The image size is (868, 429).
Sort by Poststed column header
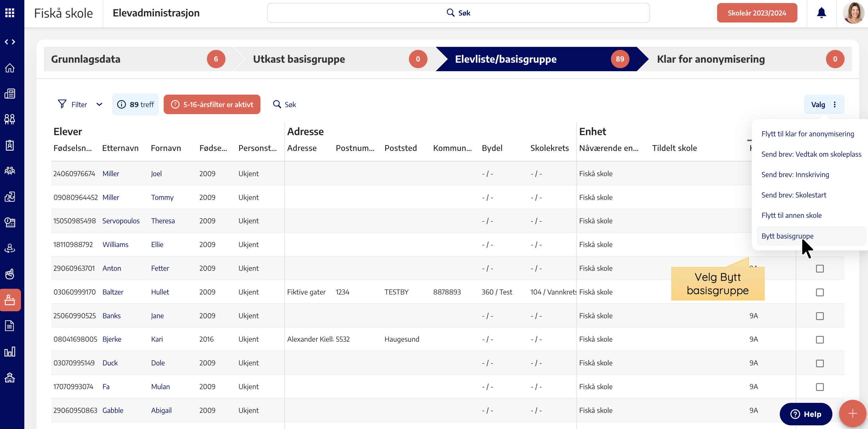pos(400,148)
